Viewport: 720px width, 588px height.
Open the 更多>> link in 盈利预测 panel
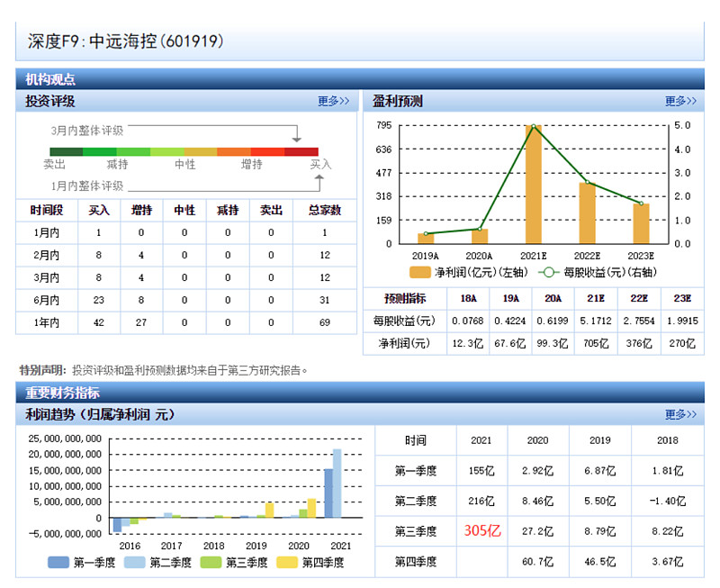[680, 102]
